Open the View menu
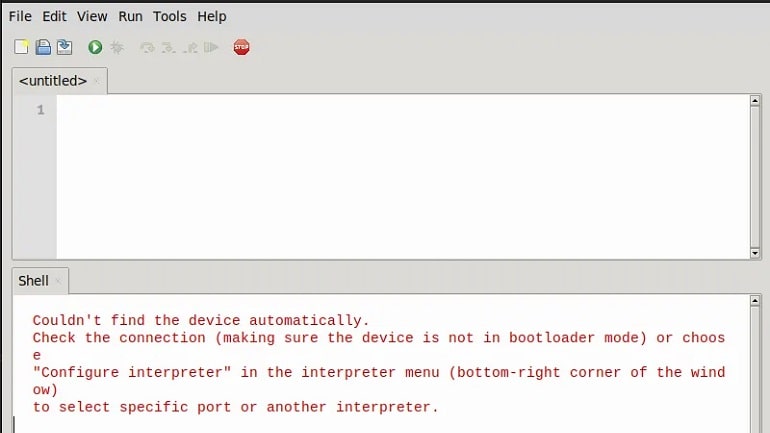The width and height of the screenshot is (770, 433). (92, 16)
